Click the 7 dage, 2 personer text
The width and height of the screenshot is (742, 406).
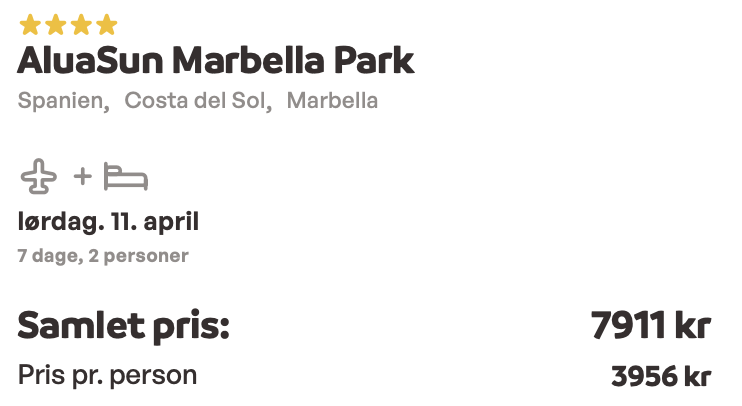(103, 256)
